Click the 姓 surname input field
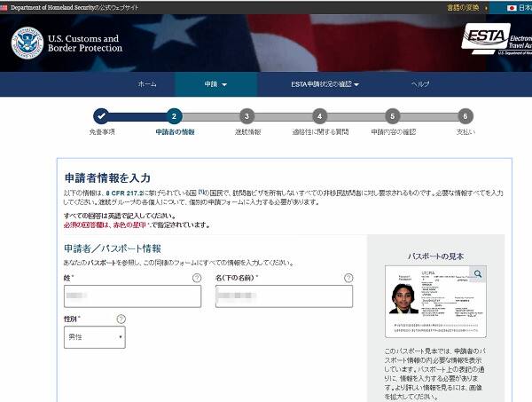The width and height of the screenshot is (532, 402). (x=132, y=296)
